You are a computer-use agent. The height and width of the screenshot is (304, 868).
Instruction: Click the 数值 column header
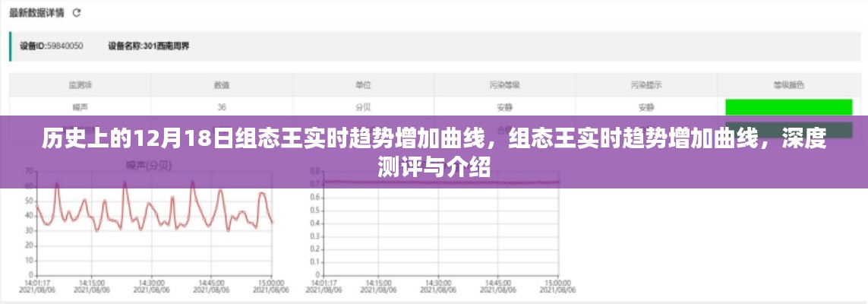click(222, 86)
